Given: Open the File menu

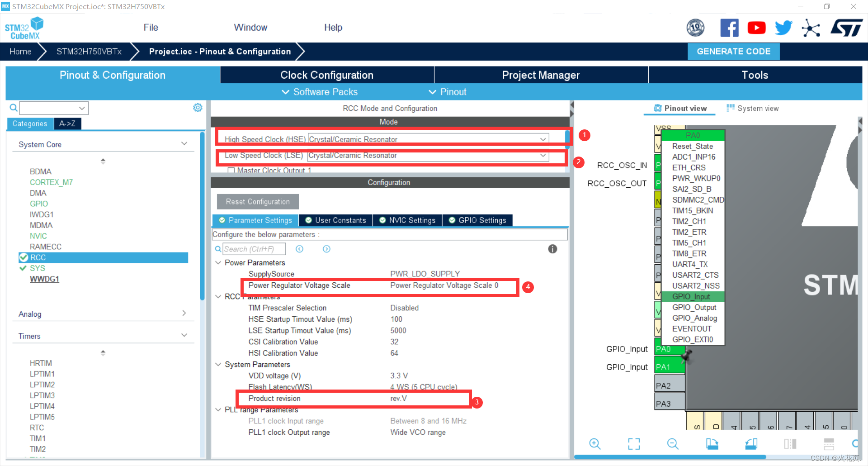Looking at the screenshot, I should (151, 28).
